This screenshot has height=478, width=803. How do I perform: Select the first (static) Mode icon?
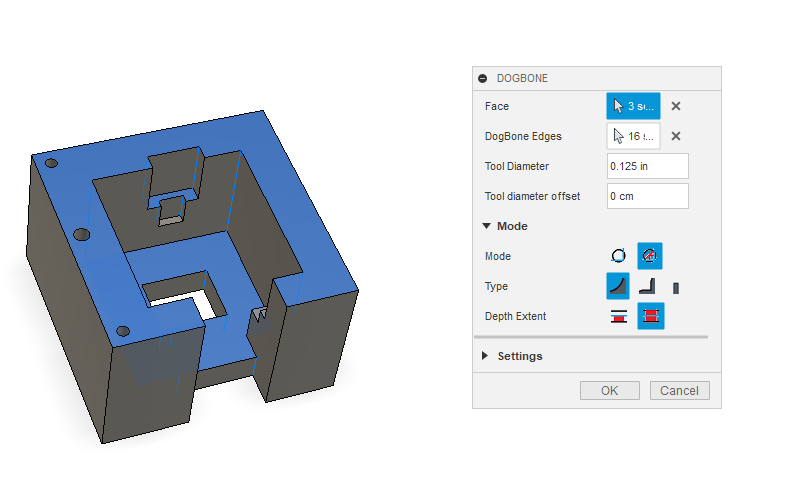(619, 256)
